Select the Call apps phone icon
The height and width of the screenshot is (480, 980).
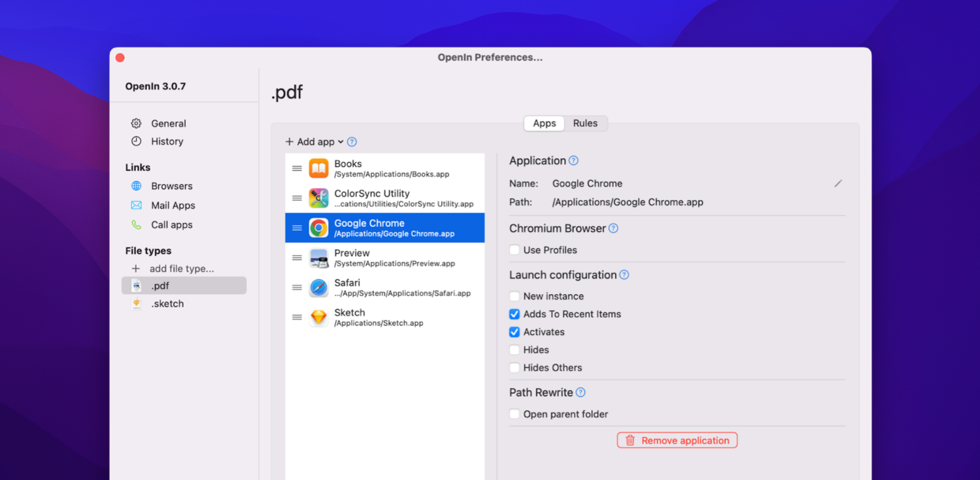(137, 224)
